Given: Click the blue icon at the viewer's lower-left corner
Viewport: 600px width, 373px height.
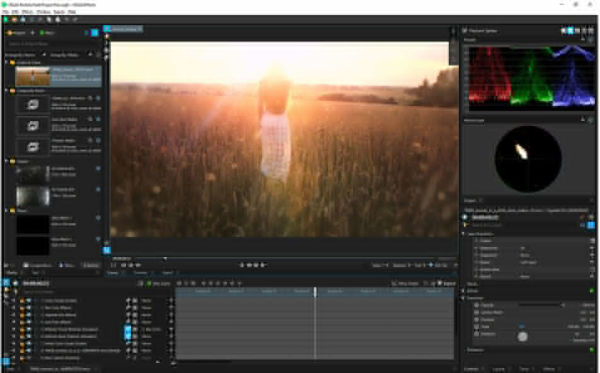Looking at the screenshot, I should 107,250.
